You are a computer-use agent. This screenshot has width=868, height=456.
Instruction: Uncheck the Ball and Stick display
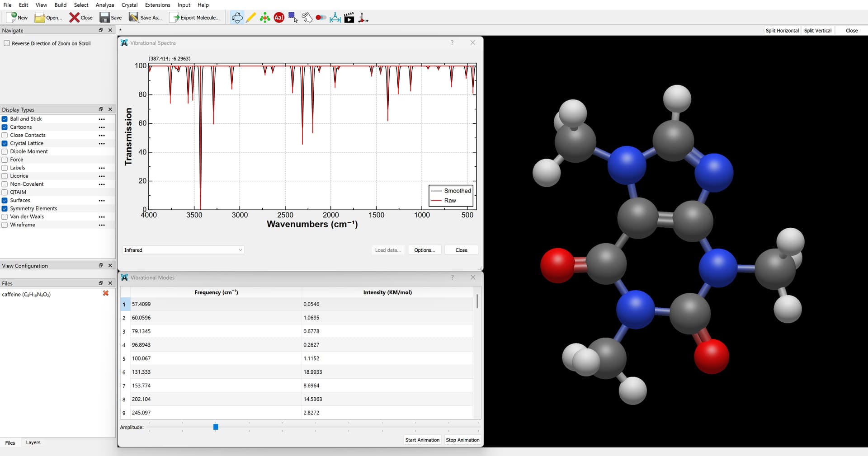5,119
